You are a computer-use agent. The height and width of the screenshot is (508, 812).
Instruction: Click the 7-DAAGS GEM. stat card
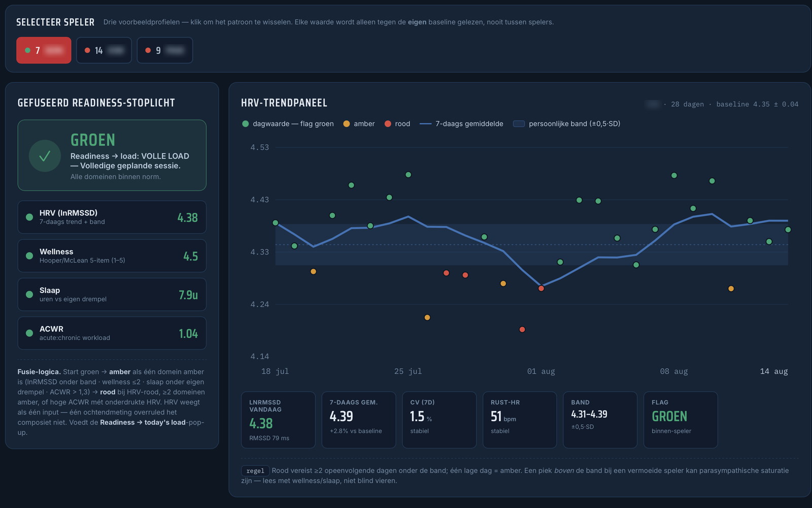[359, 420]
